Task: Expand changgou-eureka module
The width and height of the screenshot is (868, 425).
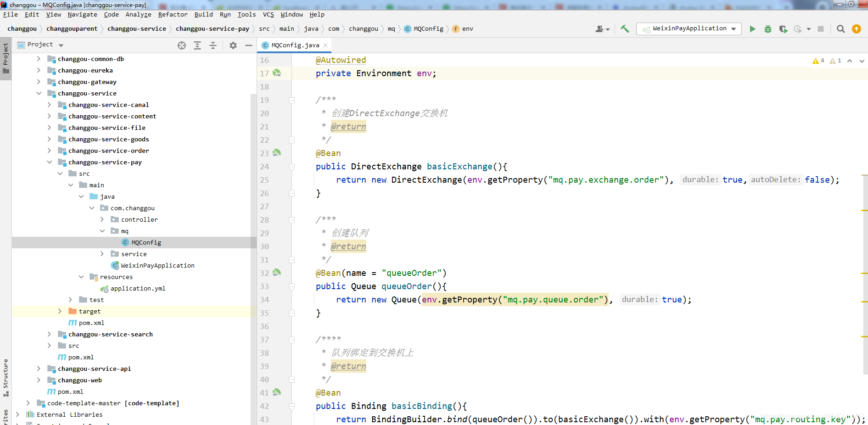Action: pyautogui.click(x=39, y=70)
